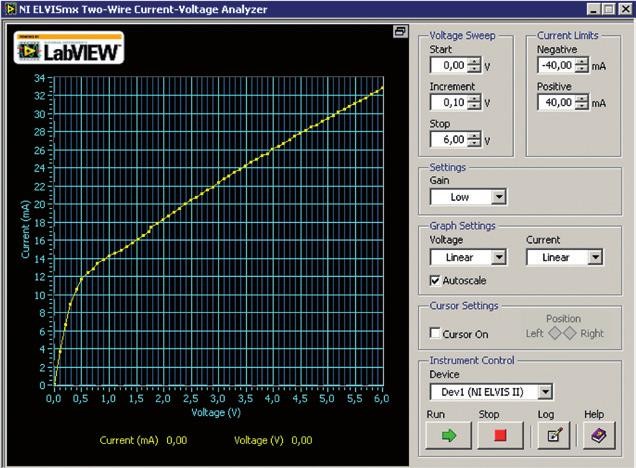Click the Negative limit field showing -40,00
Image resolution: width=636 pixels, height=468 pixels.
pos(556,65)
